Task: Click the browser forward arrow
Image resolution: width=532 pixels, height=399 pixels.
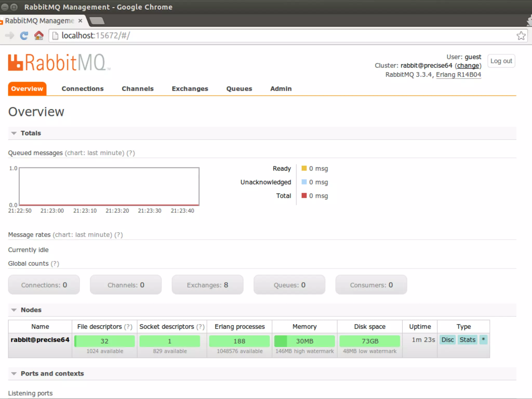Action: point(9,36)
